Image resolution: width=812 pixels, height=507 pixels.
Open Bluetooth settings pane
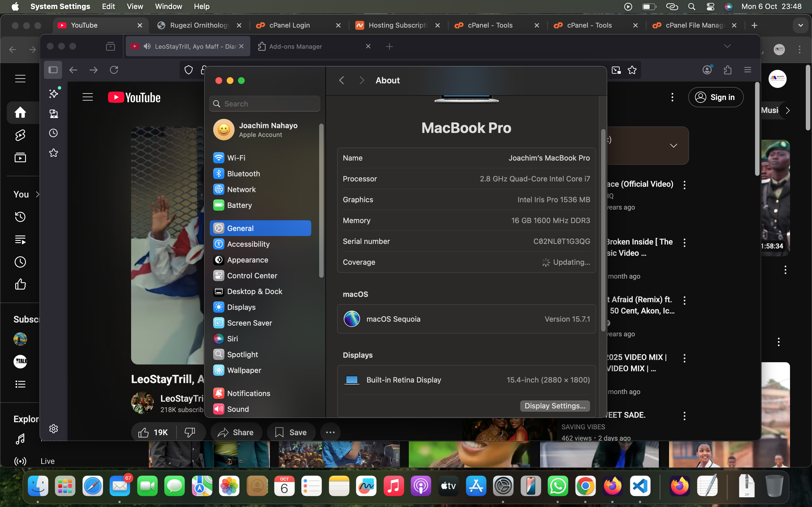click(x=243, y=174)
